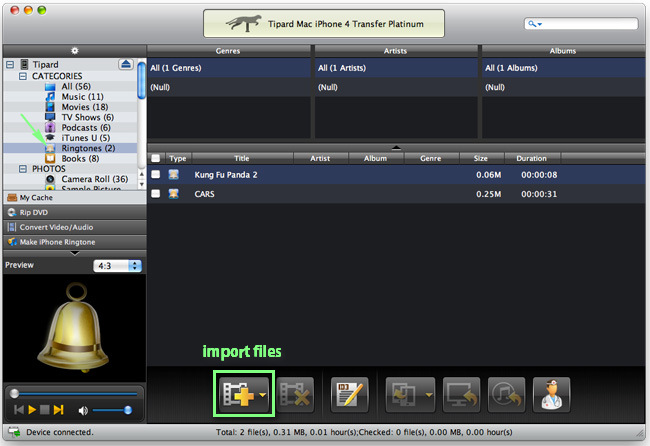The width and height of the screenshot is (650, 446).
Task: Click the export to device icon
Action: pyautogui.click(x=404, y=395)
